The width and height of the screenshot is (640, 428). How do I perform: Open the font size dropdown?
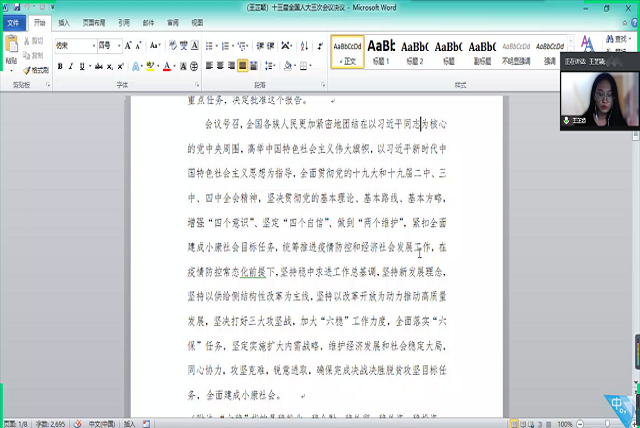point(120,46)
